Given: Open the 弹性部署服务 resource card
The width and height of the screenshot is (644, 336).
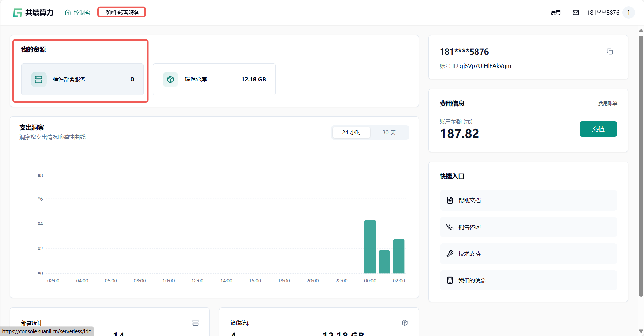Looking at the screenshot, I should point(82,79).
